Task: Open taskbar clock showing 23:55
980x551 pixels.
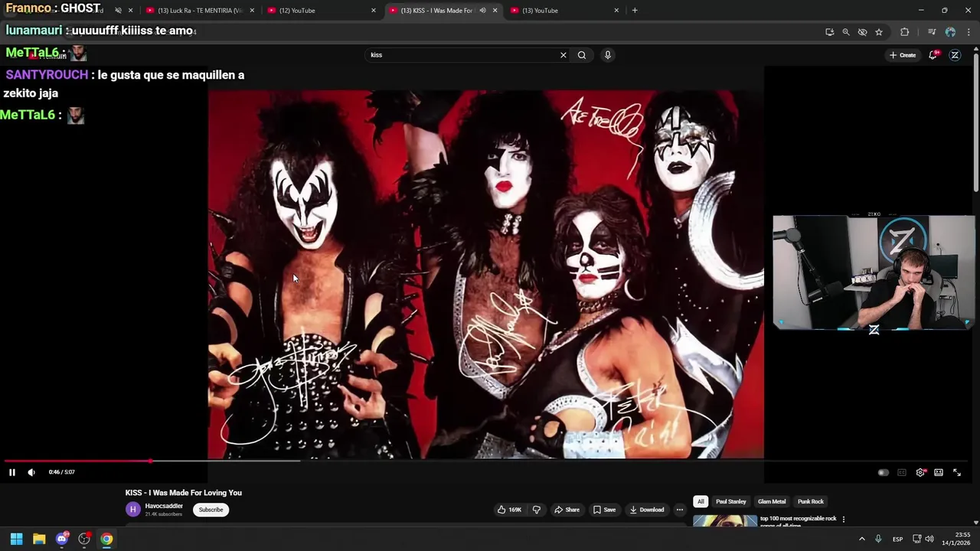Action: (956, 539)
